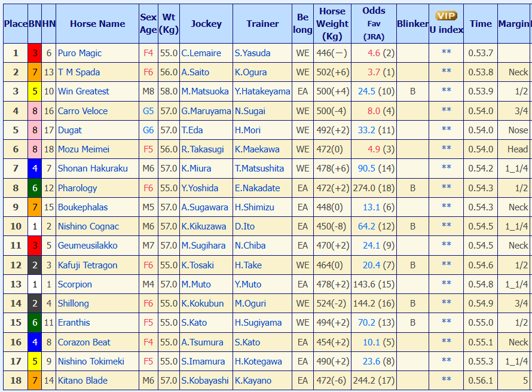
Task: Open jockey T.Eda profile
Action: pyautogui.click(x=192, y=130)
